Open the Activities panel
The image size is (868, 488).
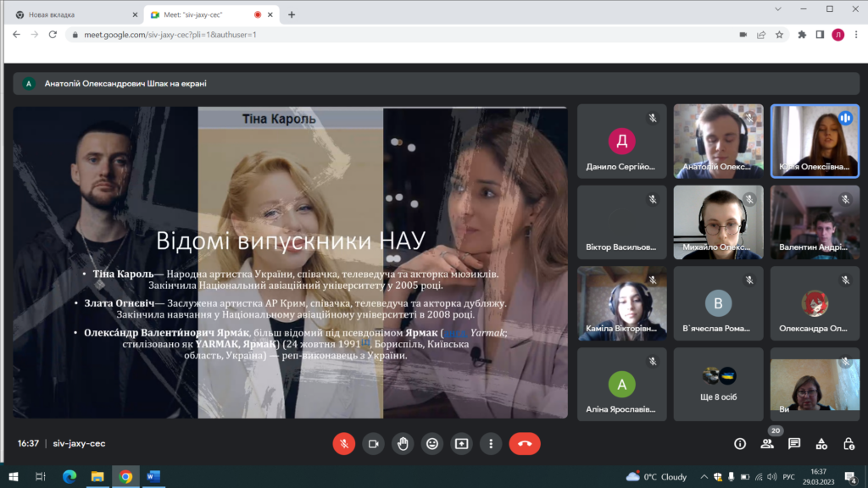(821, 443)
